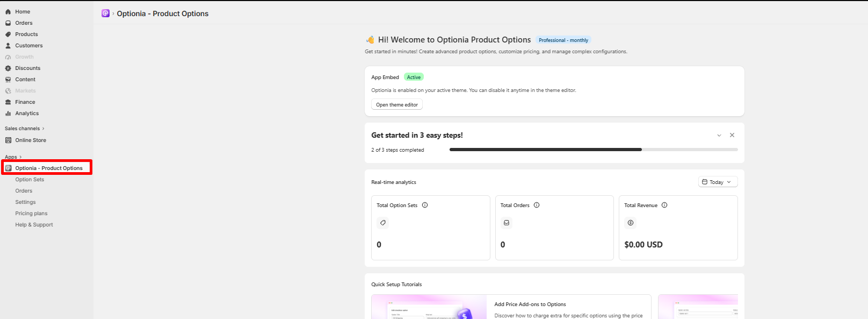Image resolution: width=868 pixels, height=319 pixels.
Task: Open Add Price Add-ons to Options tutorial
Action: coord(530,304)
